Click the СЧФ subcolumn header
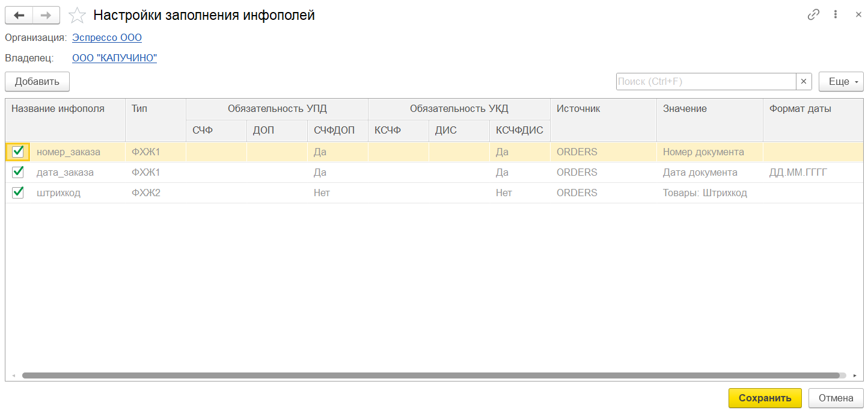The height and width of the screenshot is (414, 868). (216, 130)
